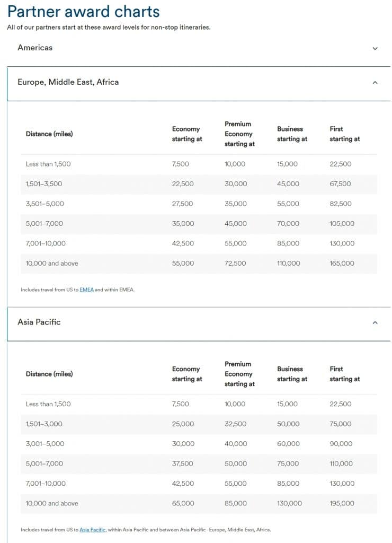Click the 165,000 First value in EMEA table

click(x=342, y=264)
